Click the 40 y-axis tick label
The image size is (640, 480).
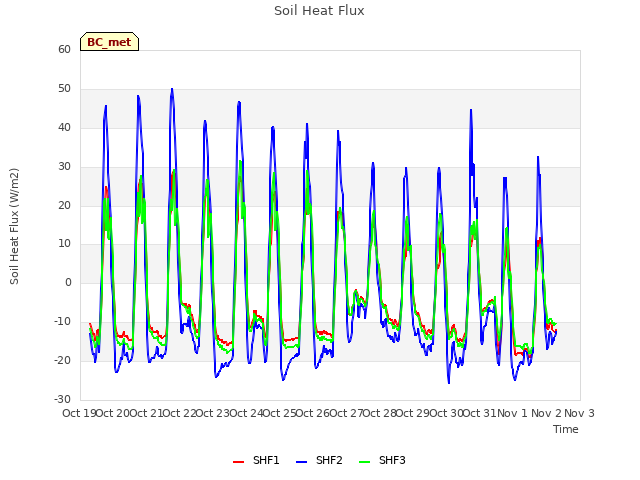[x=64, y=127]
